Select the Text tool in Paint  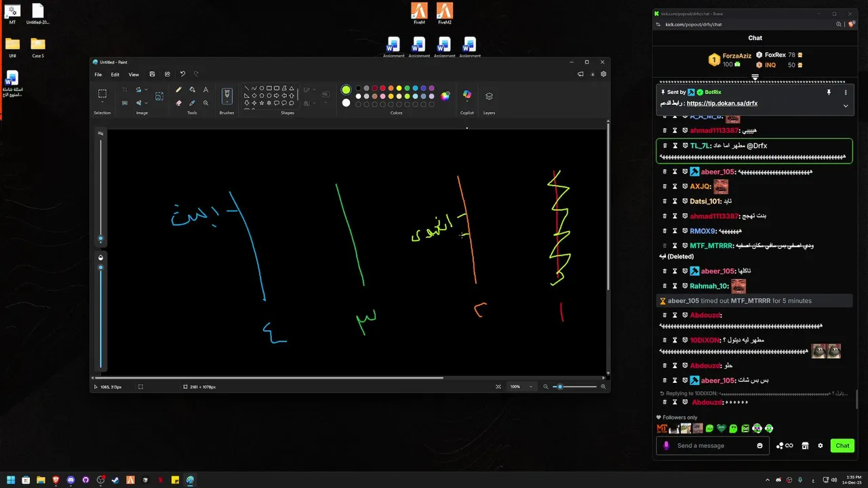point(205,89)
